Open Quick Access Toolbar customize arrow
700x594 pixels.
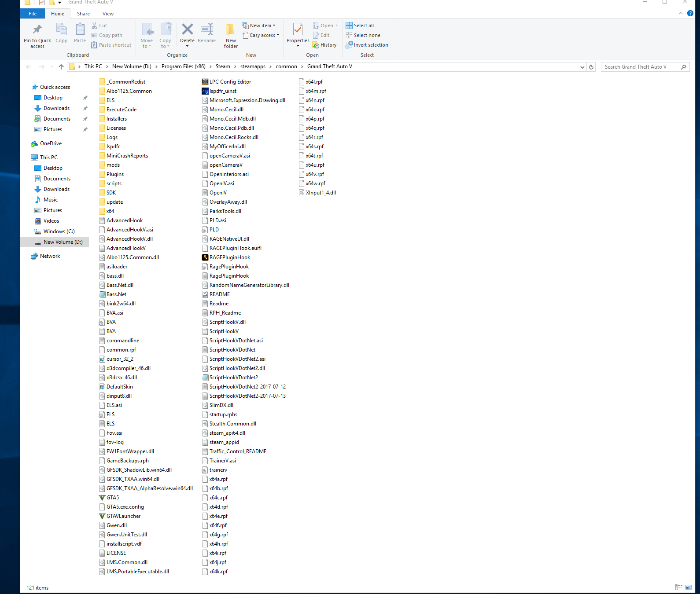coord(59,2)
